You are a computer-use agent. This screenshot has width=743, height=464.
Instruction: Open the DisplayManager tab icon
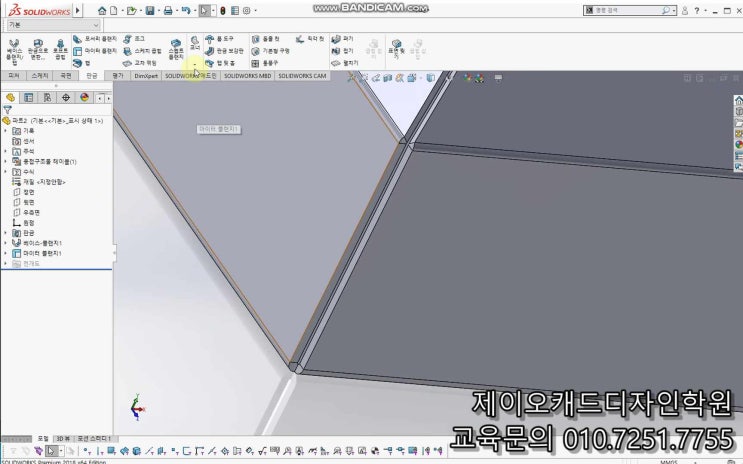coord(84,98)
